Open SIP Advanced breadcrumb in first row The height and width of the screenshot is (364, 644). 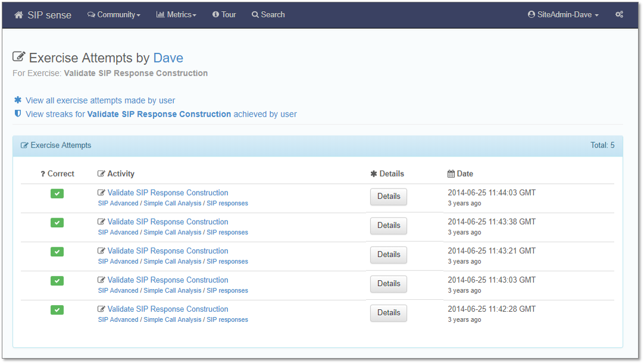pyautogui.click(x=118, y=203)
